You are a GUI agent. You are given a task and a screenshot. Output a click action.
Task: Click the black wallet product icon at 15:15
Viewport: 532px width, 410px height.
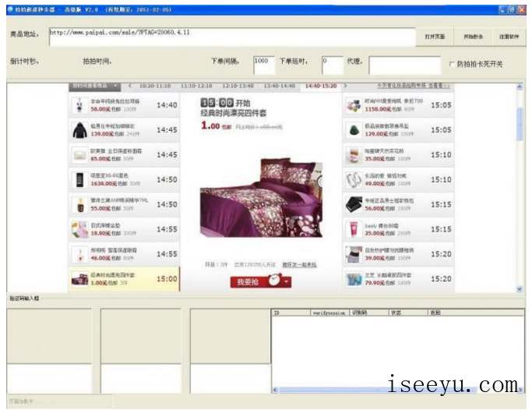click(x=354, y=204)
